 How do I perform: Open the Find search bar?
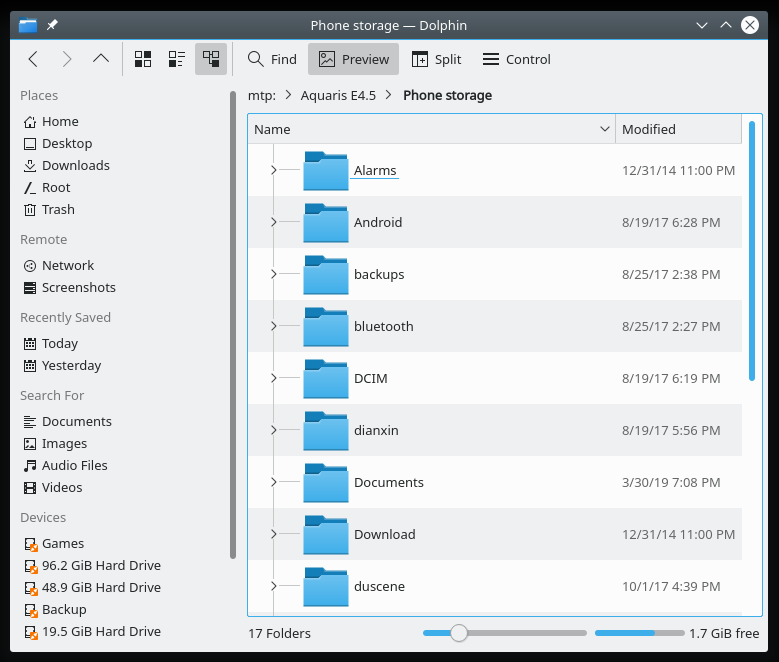point(272,59)
